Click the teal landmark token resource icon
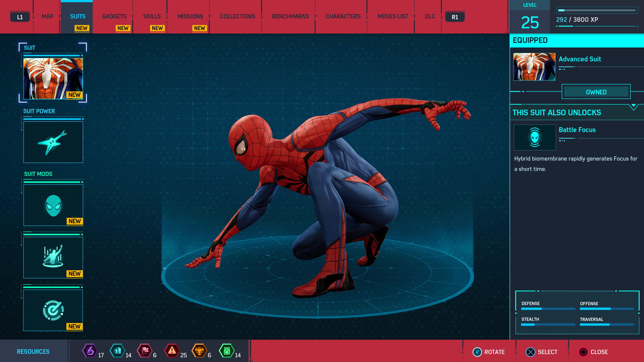This screenshot has width=644, height=362. pyautogui.click(x=117, y=351)
